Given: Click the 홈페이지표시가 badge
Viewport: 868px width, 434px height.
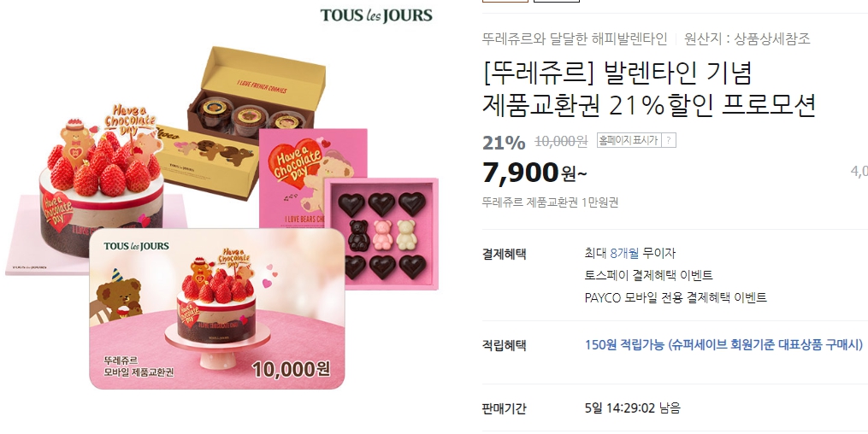Looking at the screenshot, I should coord(629,140).
